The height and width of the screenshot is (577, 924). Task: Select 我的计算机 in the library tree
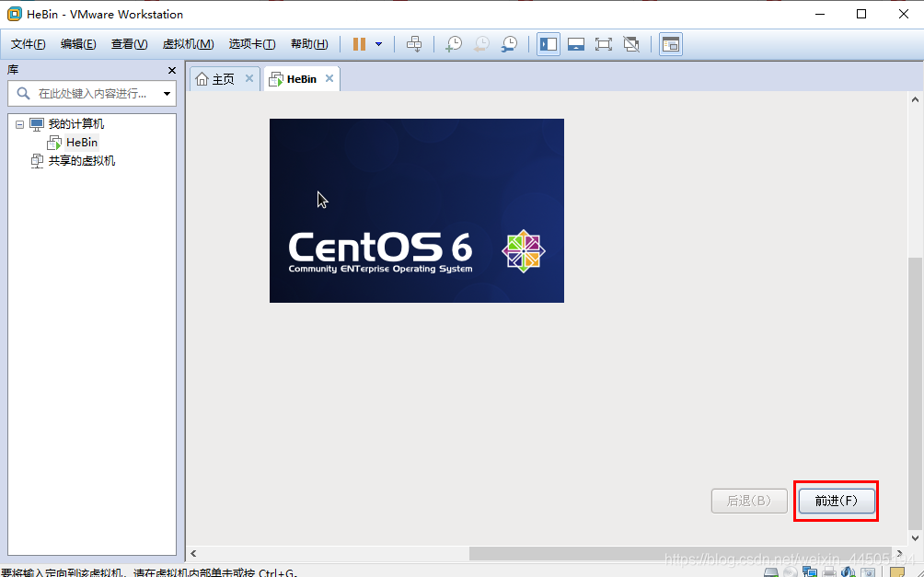pos(76,124)
